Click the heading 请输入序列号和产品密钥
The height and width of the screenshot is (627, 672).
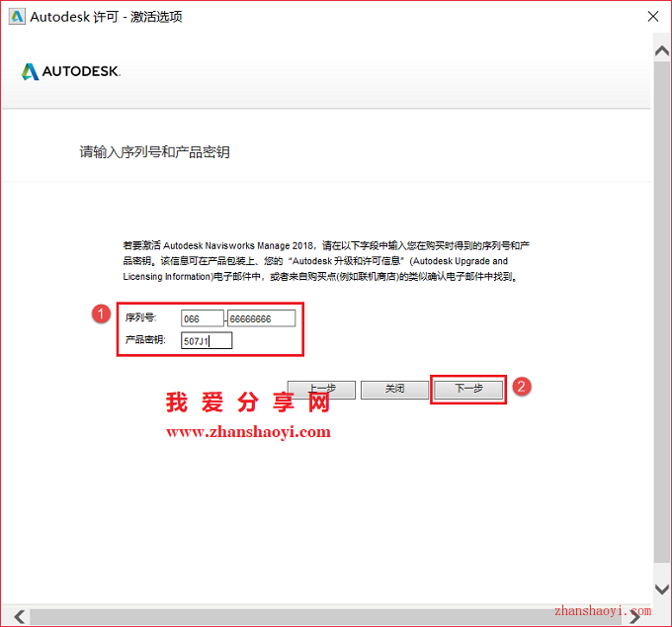click(155, 152)
